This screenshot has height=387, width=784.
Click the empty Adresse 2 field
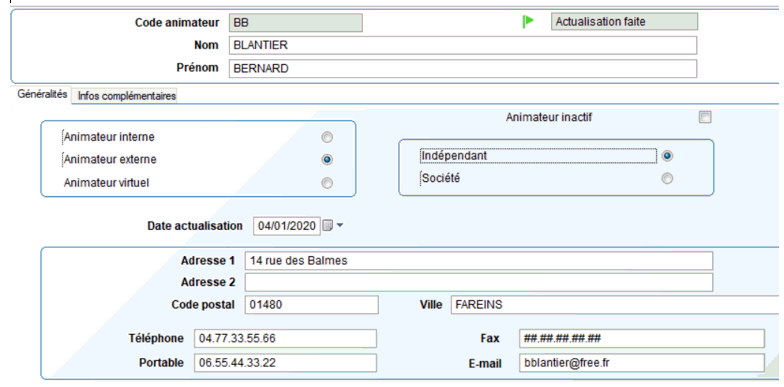(x=478, y=282)
